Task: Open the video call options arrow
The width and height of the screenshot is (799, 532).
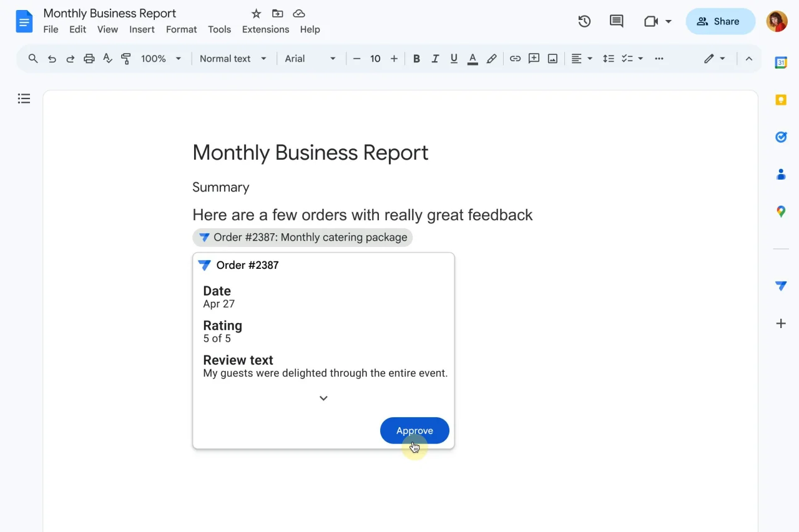Action: tap(669, 21)
